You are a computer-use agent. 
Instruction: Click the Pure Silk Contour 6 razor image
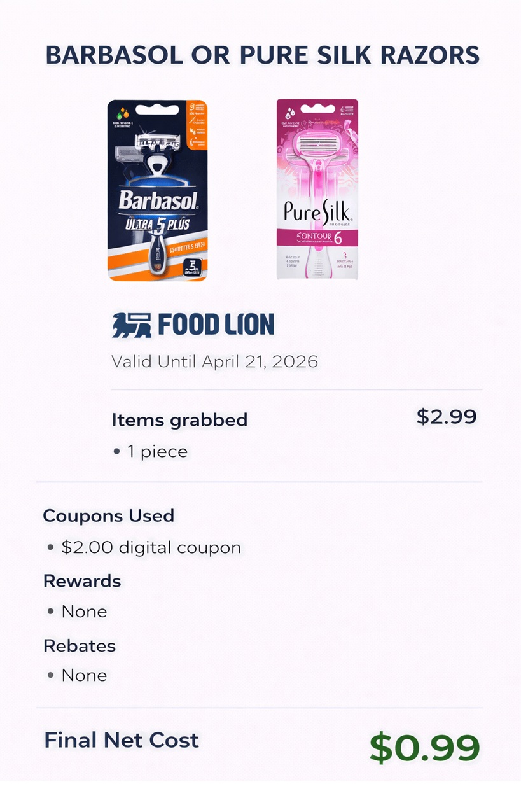317,189
